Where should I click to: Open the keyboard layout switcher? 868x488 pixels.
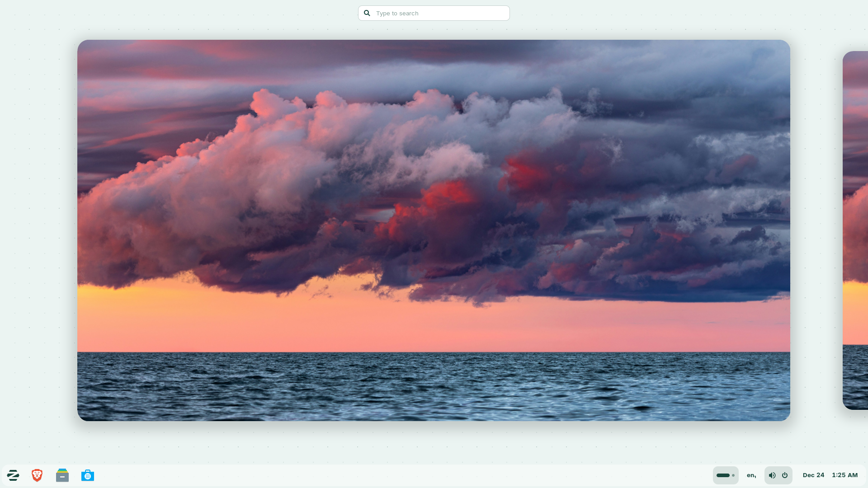[x=751, y=475]
